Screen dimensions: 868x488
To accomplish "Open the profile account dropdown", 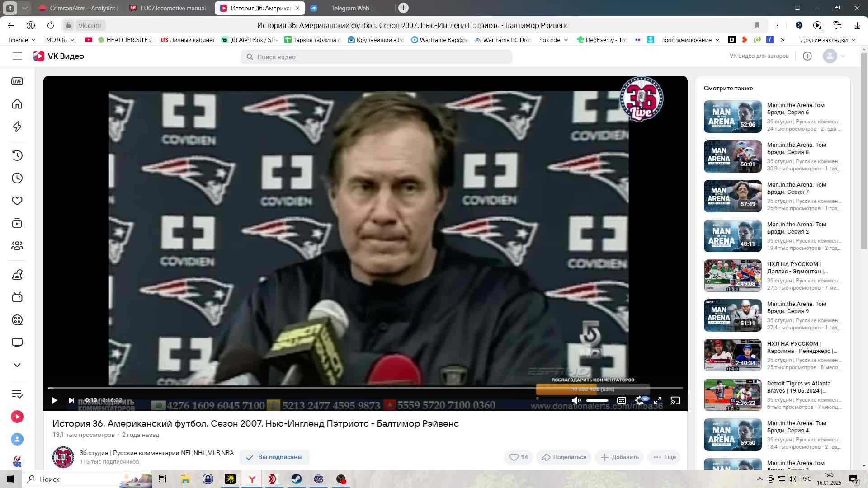I will (834, 56).
